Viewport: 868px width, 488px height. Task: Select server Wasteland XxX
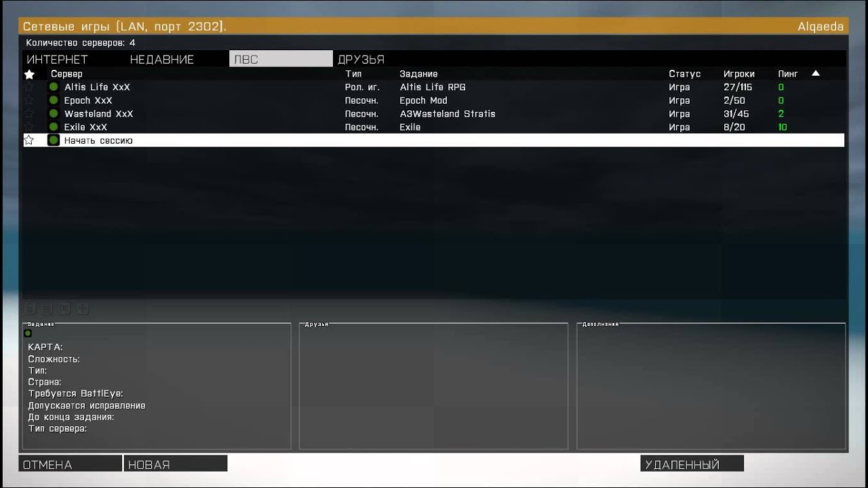point(434,114)
